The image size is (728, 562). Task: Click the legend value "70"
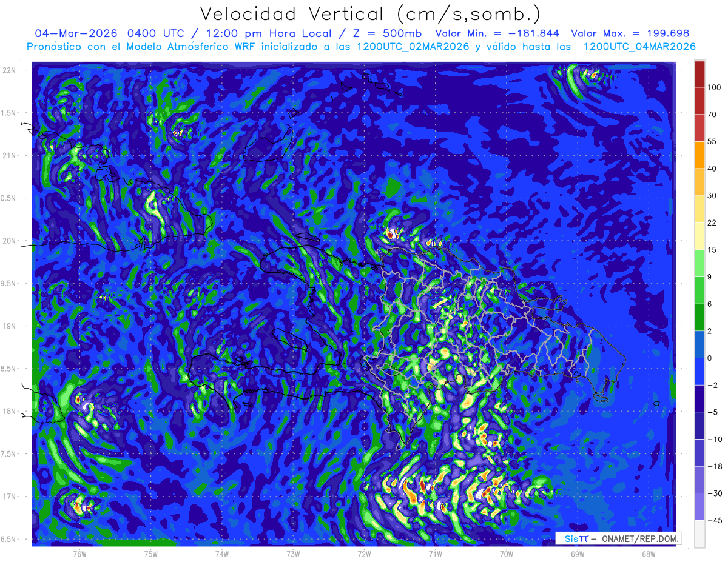coord(712,114)
